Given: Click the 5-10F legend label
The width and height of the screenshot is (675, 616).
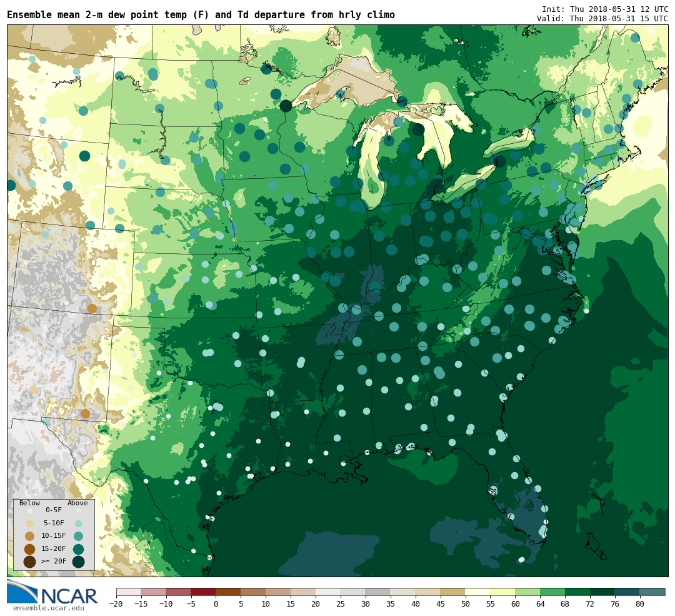Looking at the screenshot, I should pyautogui.click(x=54, y=523).
